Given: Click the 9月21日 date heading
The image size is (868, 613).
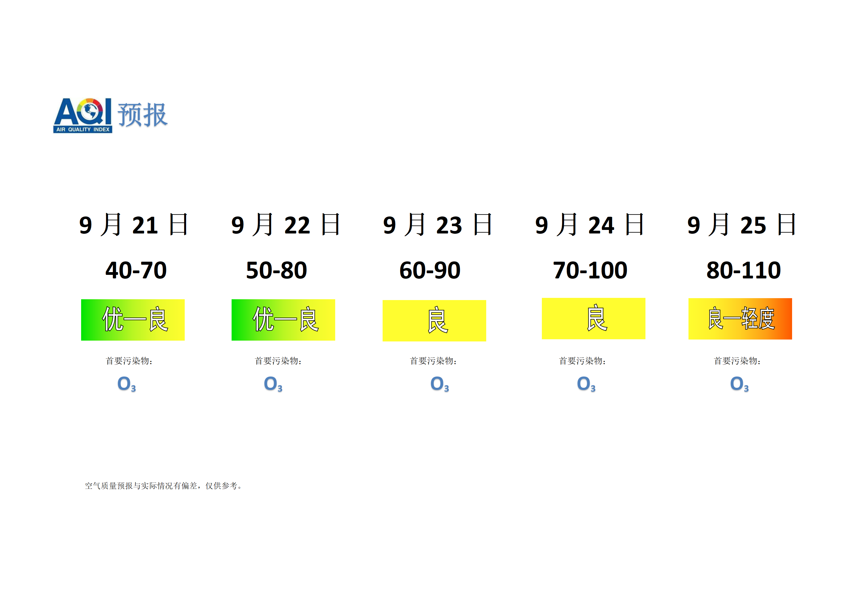Looking at the screenshot, I should coord(133,225).
